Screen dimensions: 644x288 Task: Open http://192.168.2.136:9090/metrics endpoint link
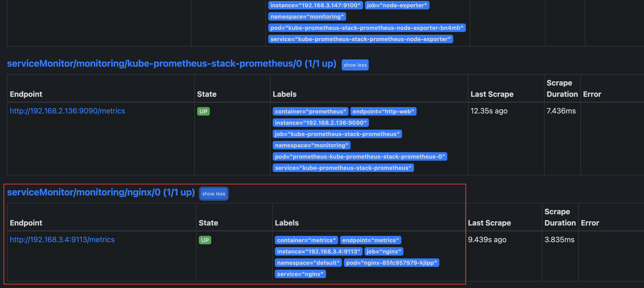click(x=67, y=111)
